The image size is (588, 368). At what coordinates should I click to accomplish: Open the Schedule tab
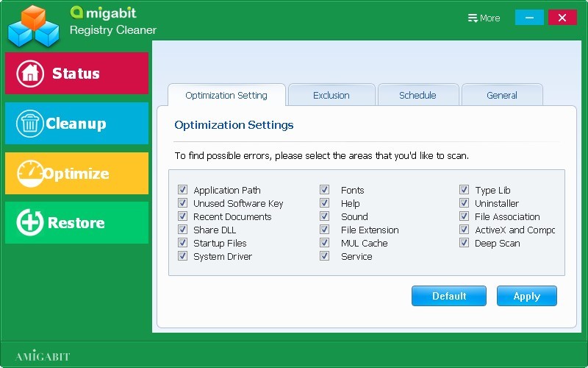pyautogui.click(x=417, y=95)
